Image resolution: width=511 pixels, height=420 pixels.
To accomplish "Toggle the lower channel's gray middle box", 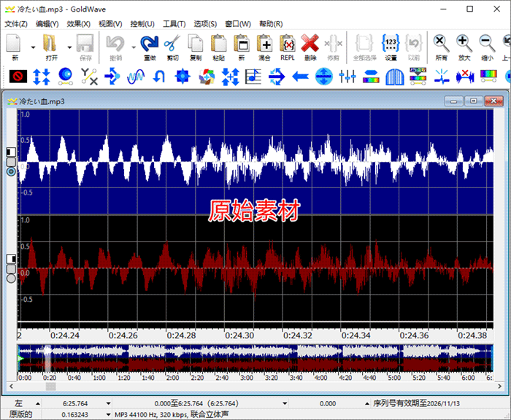I will (x=12, y=268).
